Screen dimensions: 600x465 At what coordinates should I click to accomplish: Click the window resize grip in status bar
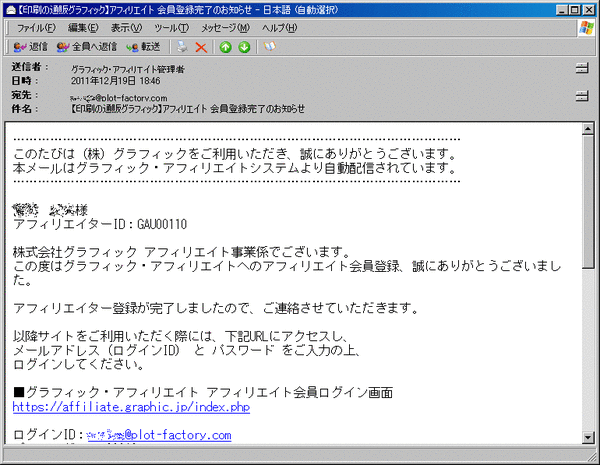click(x=592, y=457)
